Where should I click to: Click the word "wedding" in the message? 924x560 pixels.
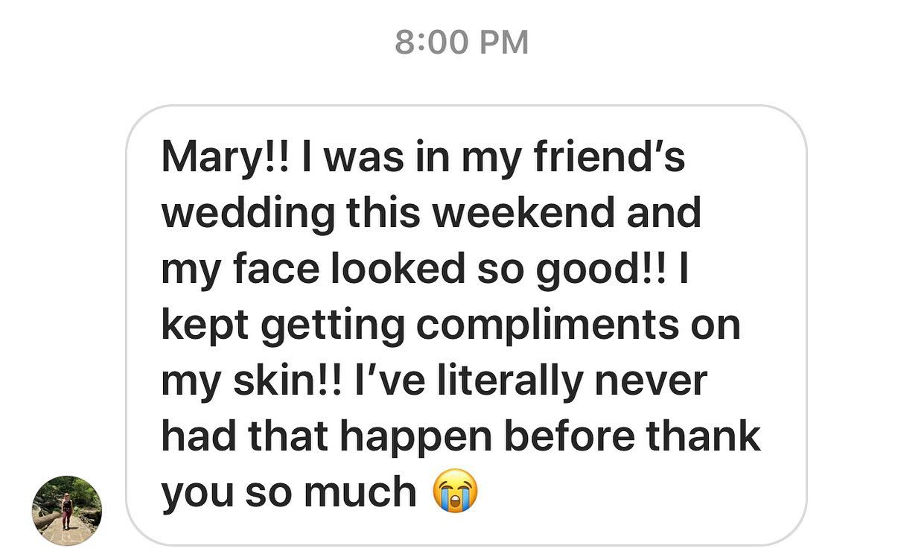pos(246,213)
